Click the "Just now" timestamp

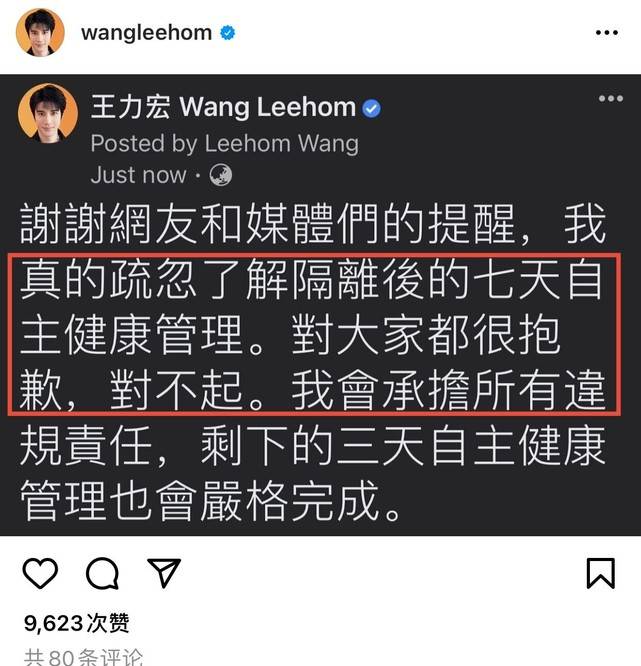138,175
